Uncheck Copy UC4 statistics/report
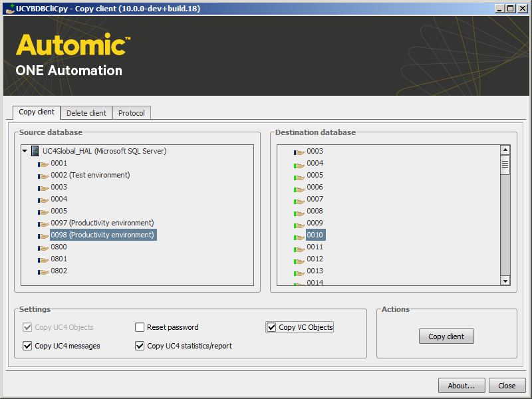 pos(140,346)
